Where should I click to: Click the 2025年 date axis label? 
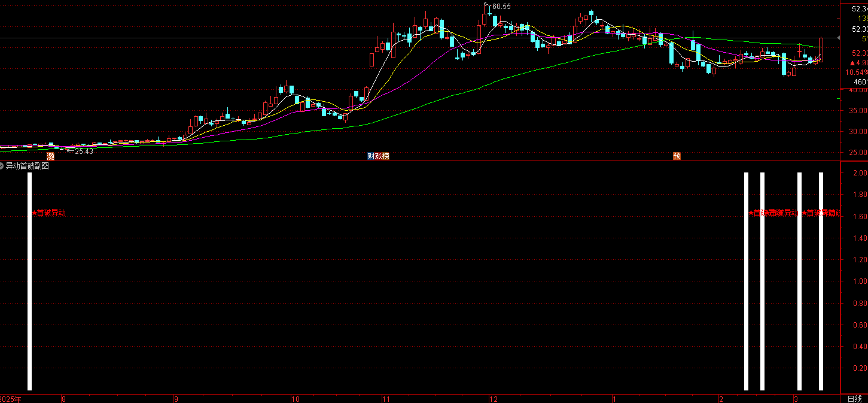pos(11,399)
